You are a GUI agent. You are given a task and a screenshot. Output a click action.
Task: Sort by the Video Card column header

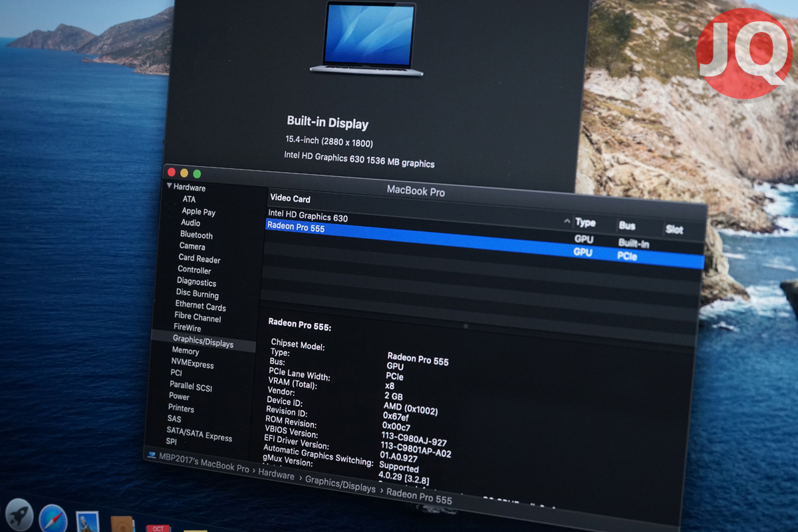[291, 198]
